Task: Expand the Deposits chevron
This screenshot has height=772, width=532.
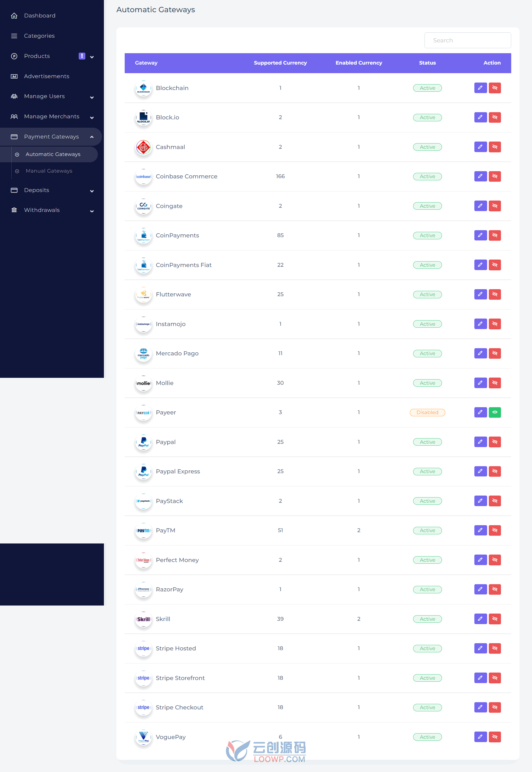Action: tap(92, 191)
